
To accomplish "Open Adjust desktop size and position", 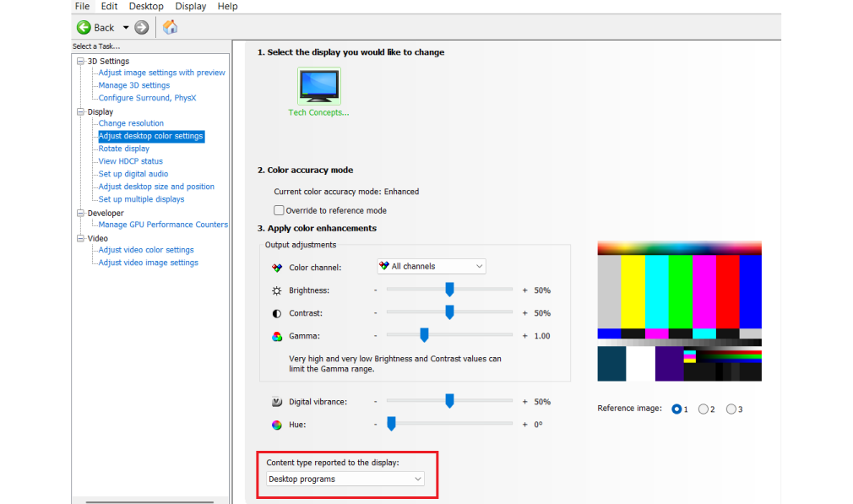I will click(x=156, y=187).
